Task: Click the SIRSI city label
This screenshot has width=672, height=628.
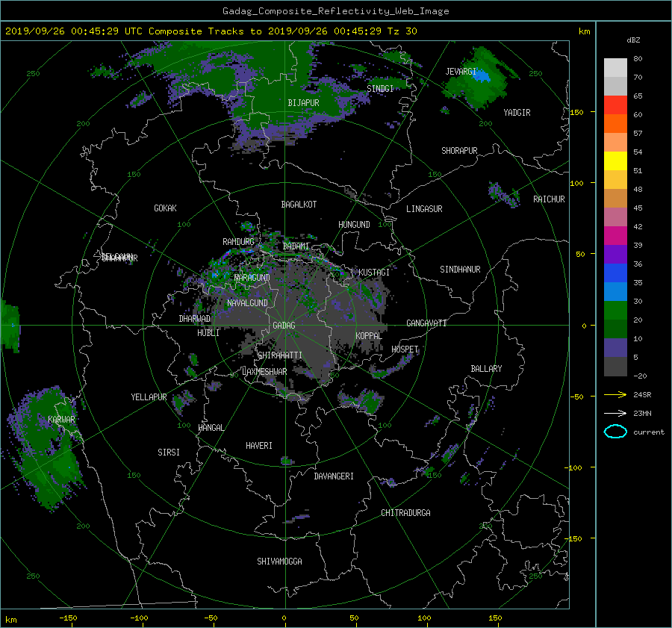Action: tap(169, 453)
